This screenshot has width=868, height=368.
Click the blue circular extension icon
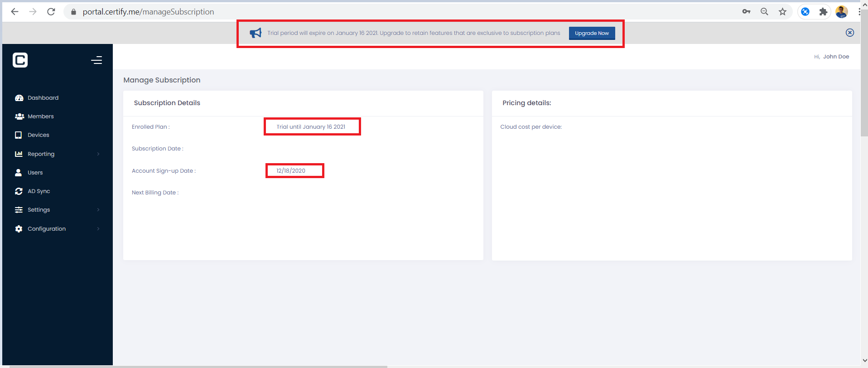click(x=805, y=12)
